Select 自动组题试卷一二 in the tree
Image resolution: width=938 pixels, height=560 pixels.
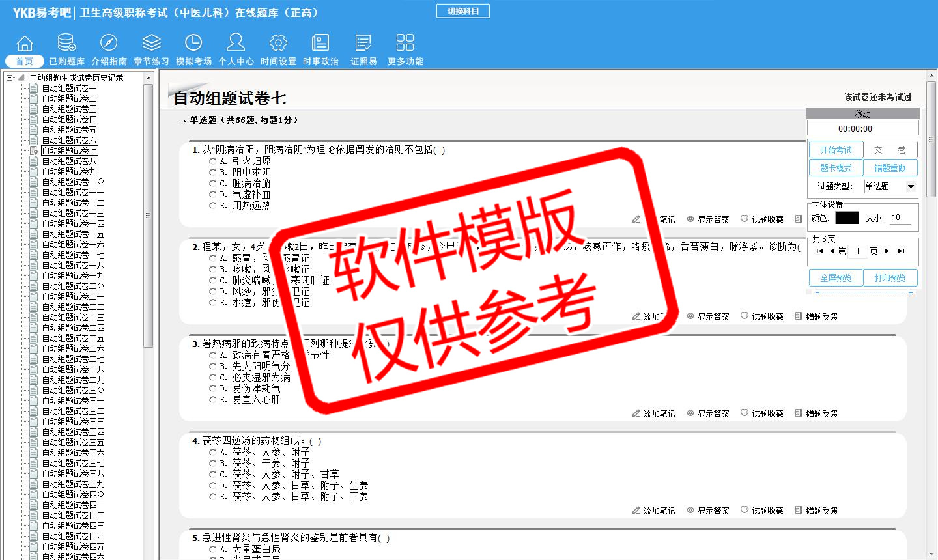(x=73, y=203)
